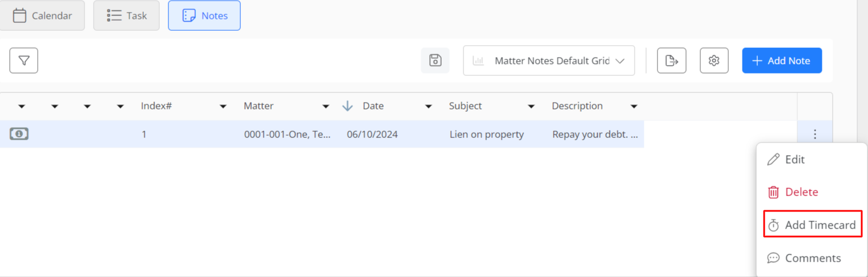Screen dimensions: 868x277
Task: Select Add Timecard menu option
Action: [x=813, y=225]
